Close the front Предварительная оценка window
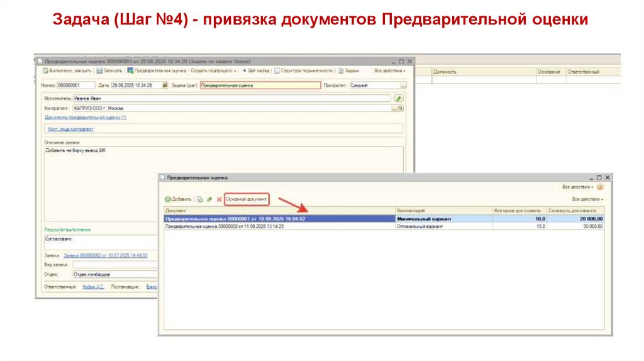Screen dimensions: 644x361 (608, 178)
